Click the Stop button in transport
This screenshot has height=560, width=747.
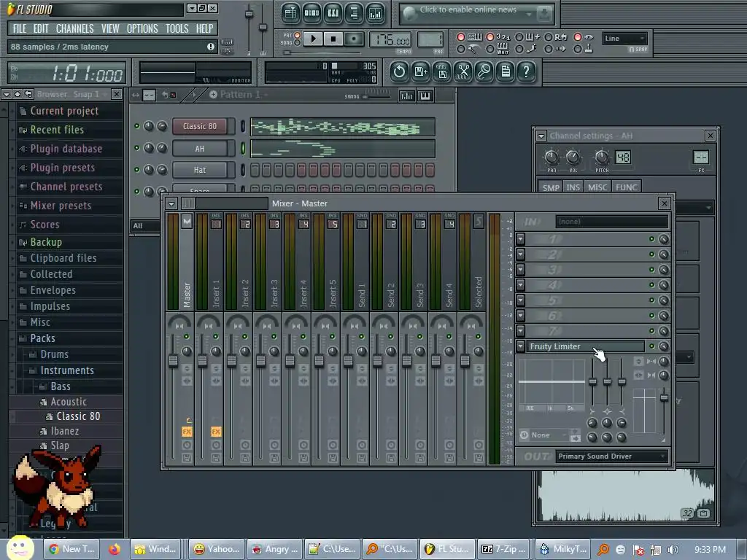point(333,39)
